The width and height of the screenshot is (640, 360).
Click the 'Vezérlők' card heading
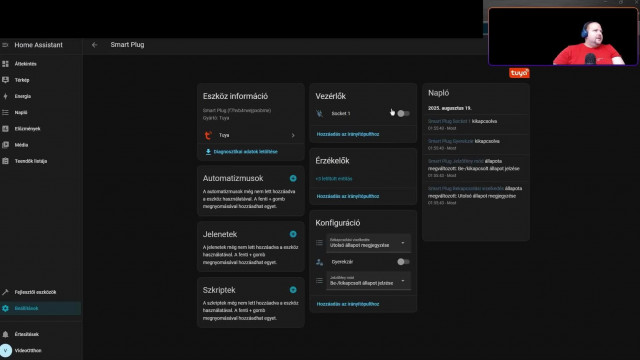click(330, 96)
